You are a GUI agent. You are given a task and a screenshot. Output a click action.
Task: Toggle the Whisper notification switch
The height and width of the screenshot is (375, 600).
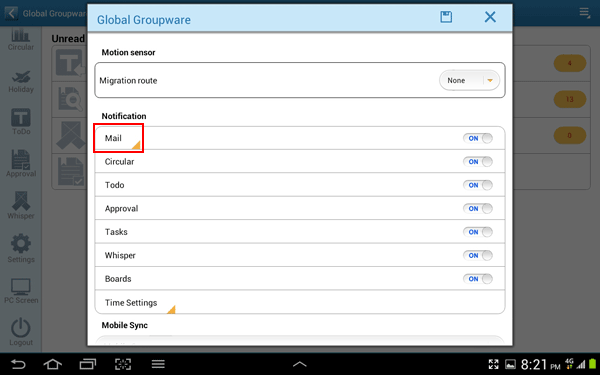pos(478,255)
